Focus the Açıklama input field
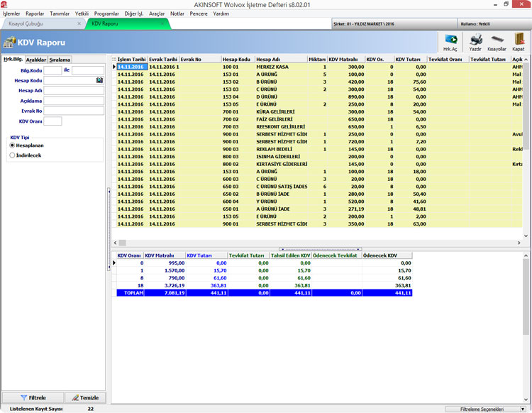This screenshot has height=413, width=532. (74, 101)
